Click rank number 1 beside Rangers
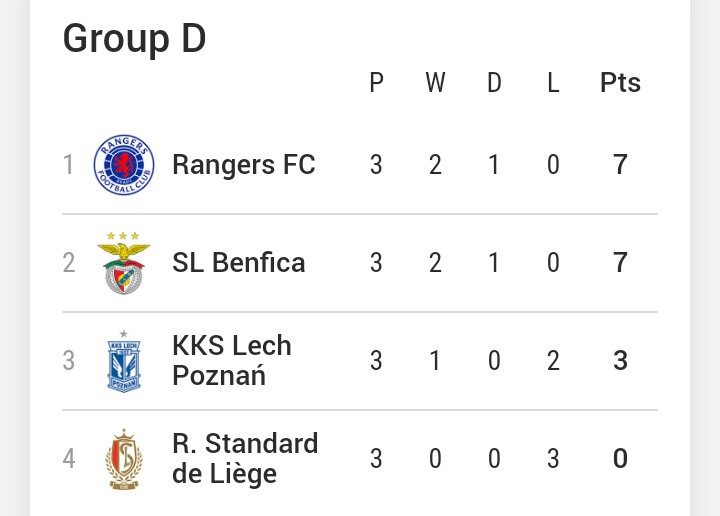 [x=68, y=165]
